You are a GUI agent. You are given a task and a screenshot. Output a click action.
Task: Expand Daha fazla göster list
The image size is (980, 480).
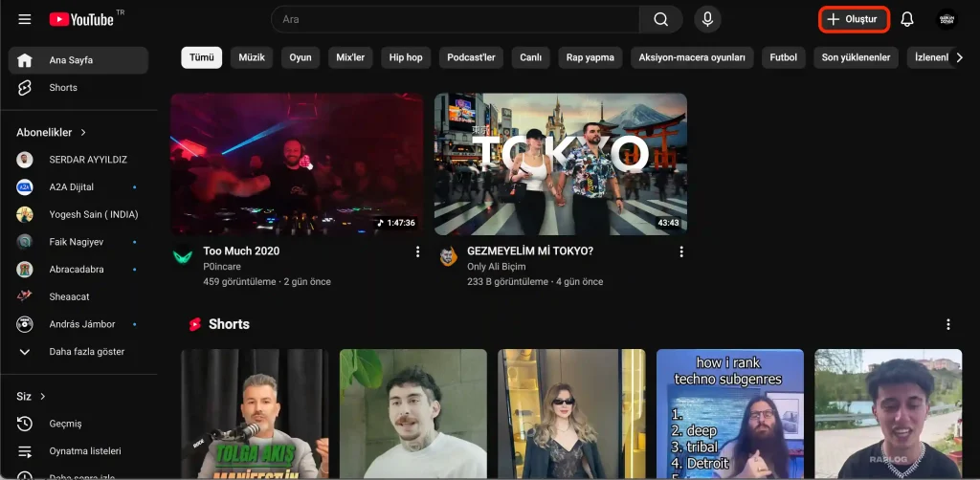(78, 352)
